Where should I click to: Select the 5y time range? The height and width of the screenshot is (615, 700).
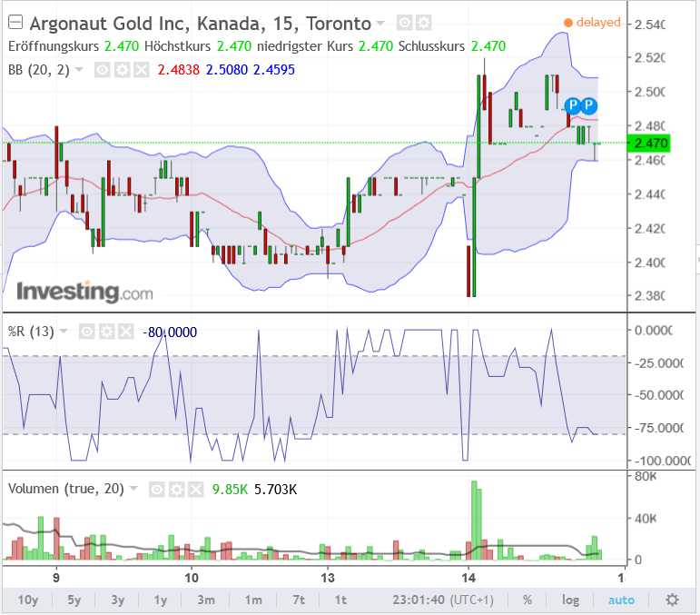click(74, 600)
